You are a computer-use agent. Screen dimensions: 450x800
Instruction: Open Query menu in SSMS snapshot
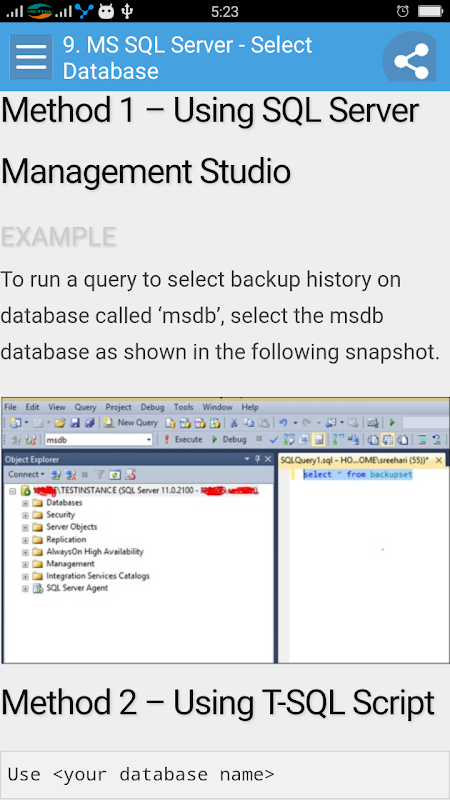(85, 407)
